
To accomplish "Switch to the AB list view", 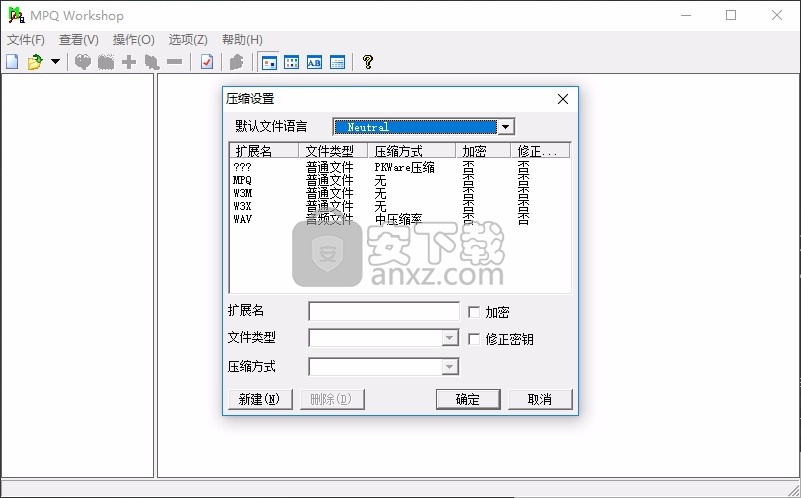I will 314,62.
